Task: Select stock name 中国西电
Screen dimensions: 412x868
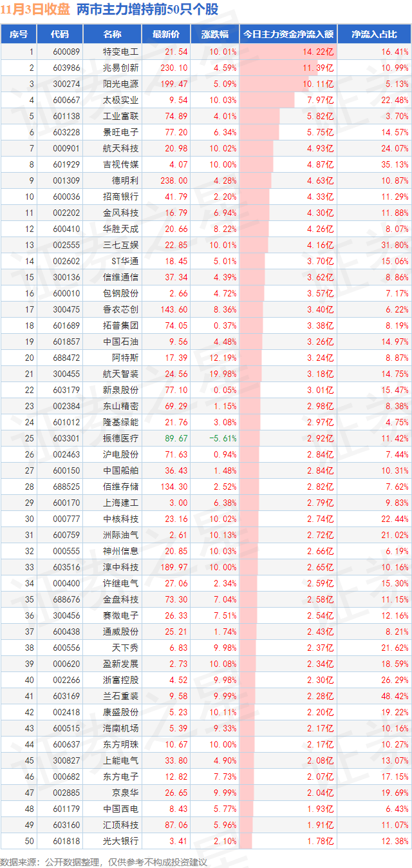Action: [x=121, y=809]
